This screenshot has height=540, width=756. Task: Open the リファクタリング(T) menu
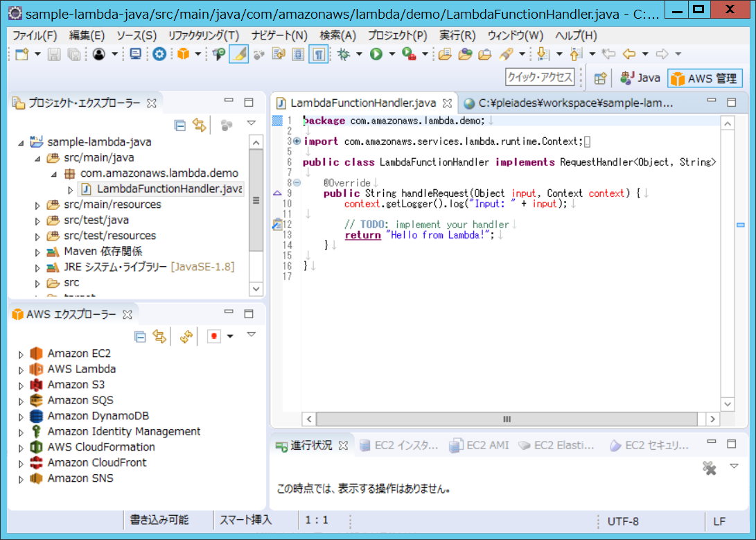coord(204,35)
